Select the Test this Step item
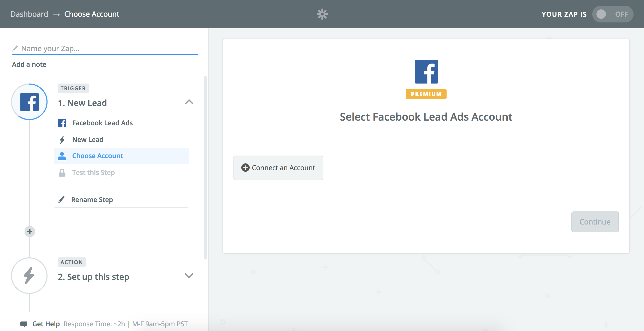 121,173
